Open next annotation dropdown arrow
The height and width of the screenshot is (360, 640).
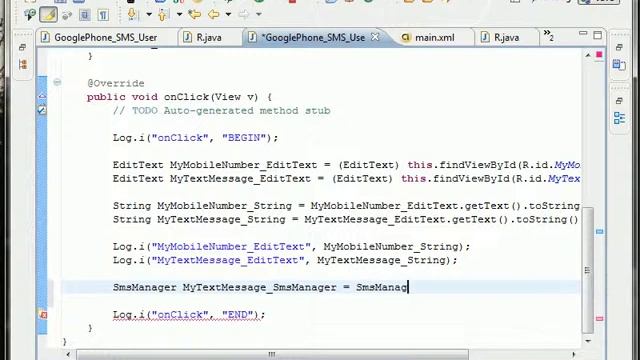click(149, 15)
